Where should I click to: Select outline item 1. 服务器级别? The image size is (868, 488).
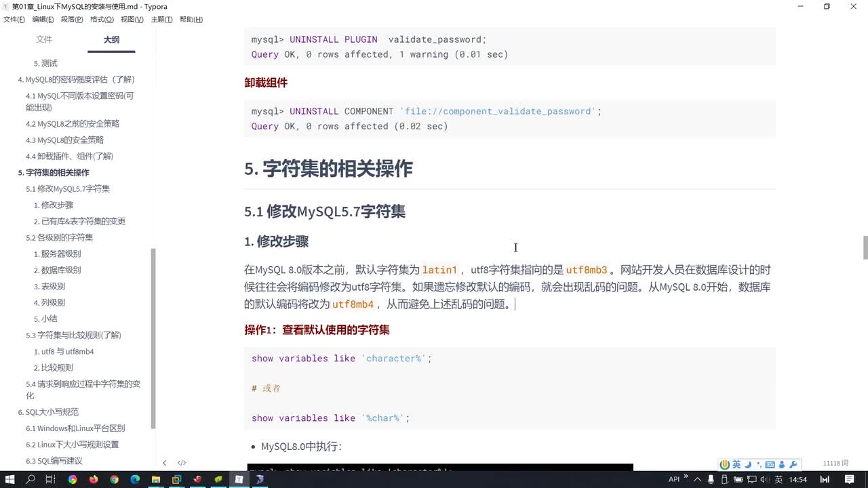pyautogui.click(x=57, y=254)
